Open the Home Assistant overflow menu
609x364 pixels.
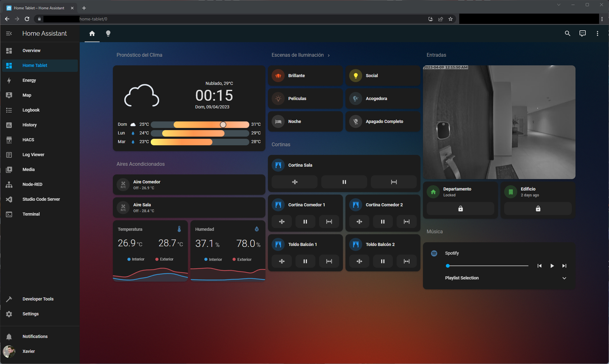tap(597, 33)
